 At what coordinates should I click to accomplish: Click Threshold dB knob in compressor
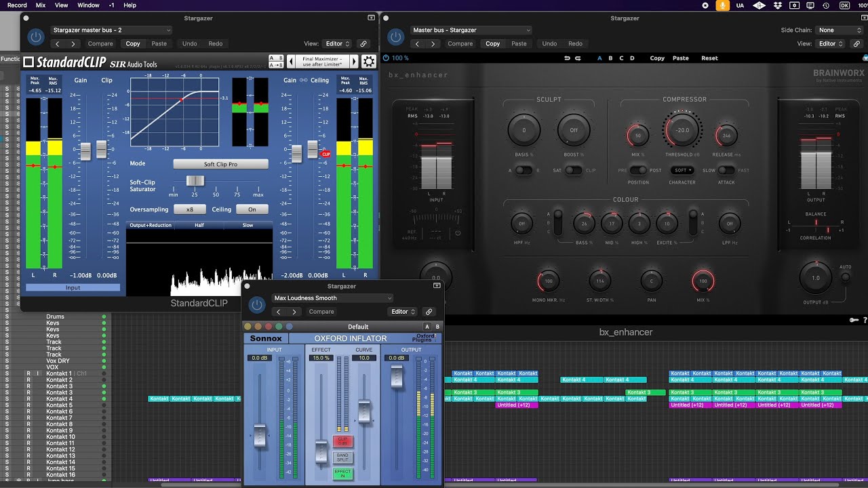(682, 130)
